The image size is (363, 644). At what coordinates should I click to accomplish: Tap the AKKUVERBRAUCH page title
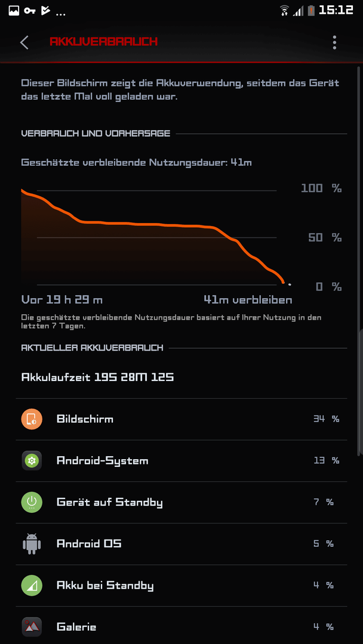click(104, 42)
